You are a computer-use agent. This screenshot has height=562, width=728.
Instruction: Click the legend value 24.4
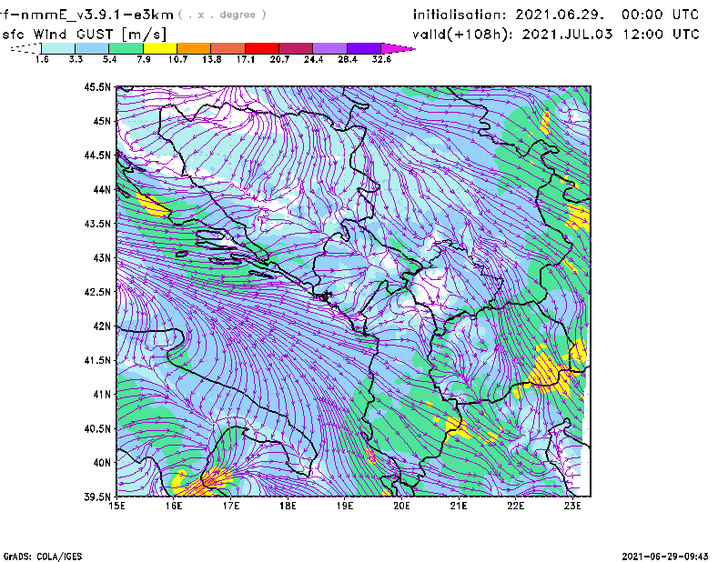(x=313, y=59)
